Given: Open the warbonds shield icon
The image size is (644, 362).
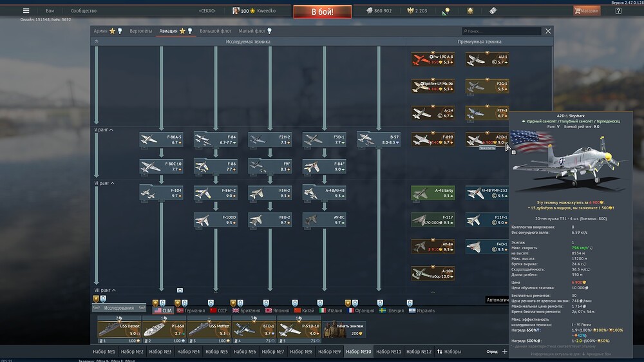Looking at the screenshot, I should [470, 11].
